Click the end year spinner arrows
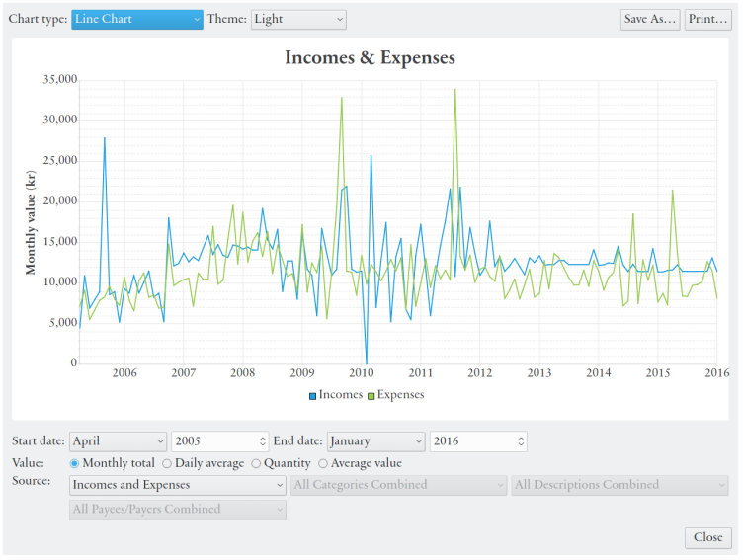 [521, 441]
